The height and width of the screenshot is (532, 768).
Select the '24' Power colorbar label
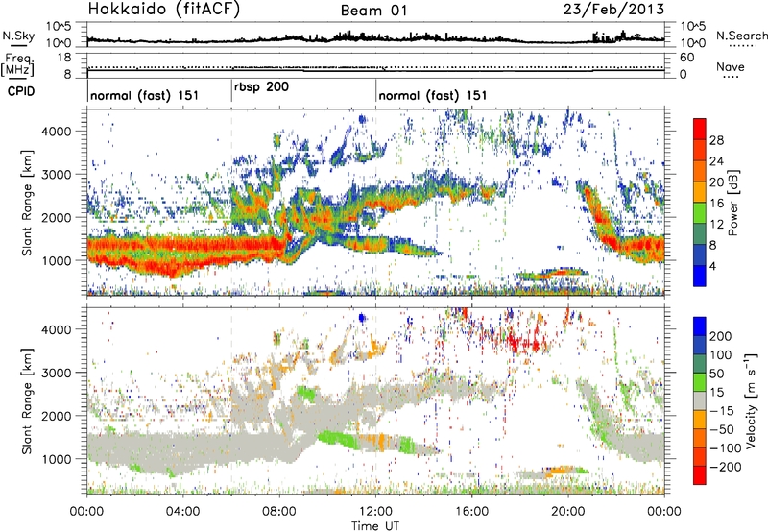pos(716,161)
